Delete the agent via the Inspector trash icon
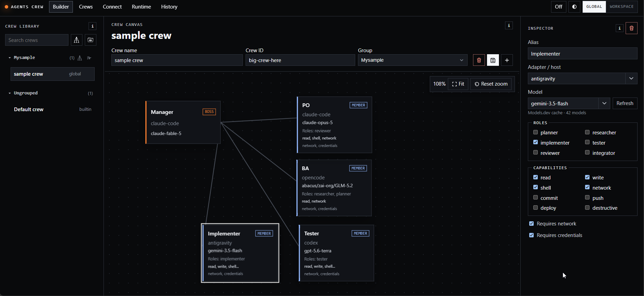Screen dimensions: 644x296 [x=631, y=28]
